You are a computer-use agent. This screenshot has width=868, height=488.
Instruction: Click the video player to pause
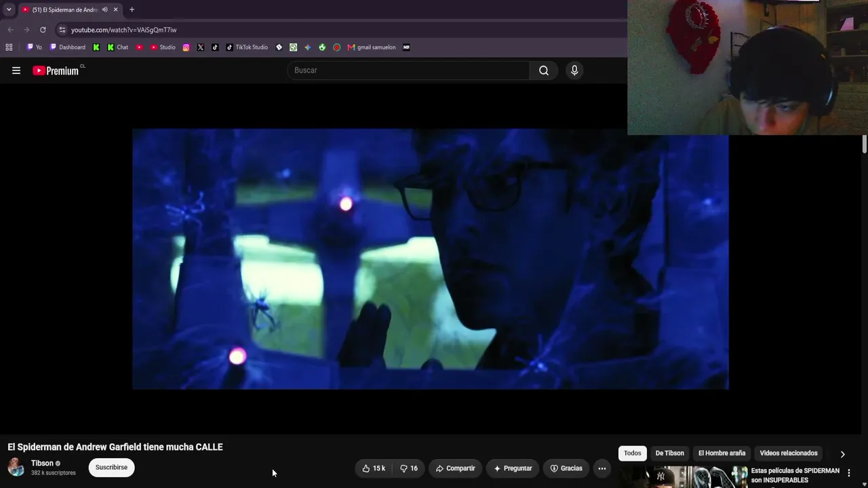coord(431,259)
